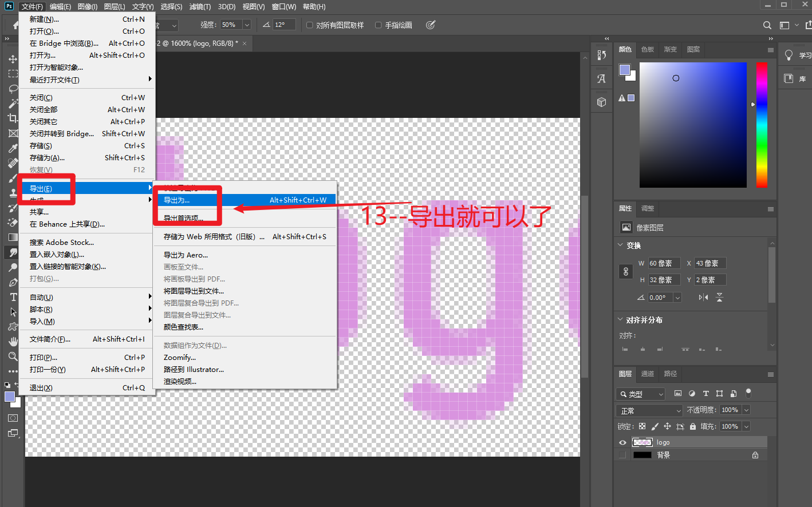Select the Move tool in the toolbar
This screenshot has width=812, height=507.
[13, 59]
